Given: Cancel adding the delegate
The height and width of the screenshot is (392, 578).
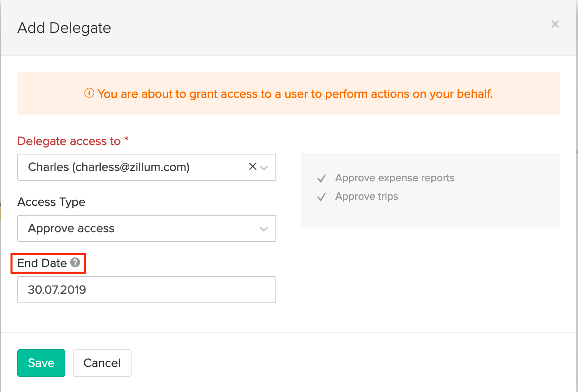Looking at the screenshot, I should 102,363.
